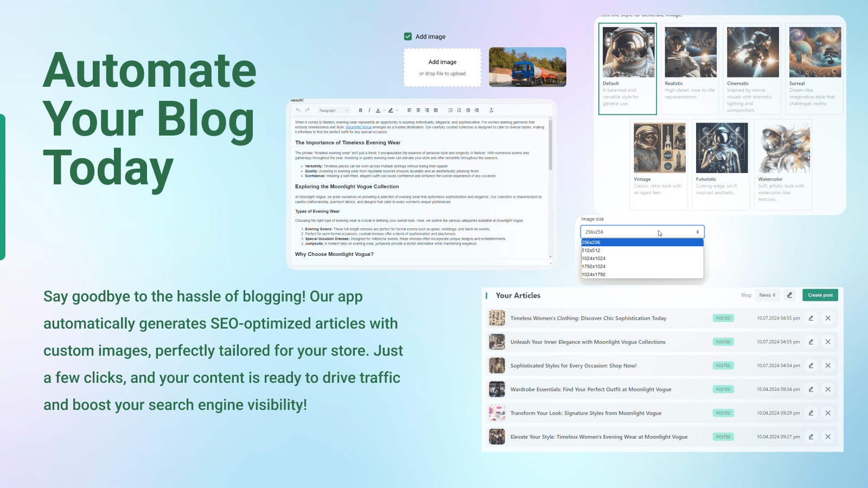Viewport: 868px width, 488px height.
Task: Click the POSTED badge on Timeless Women's Clothing
Action: point(723,318)
